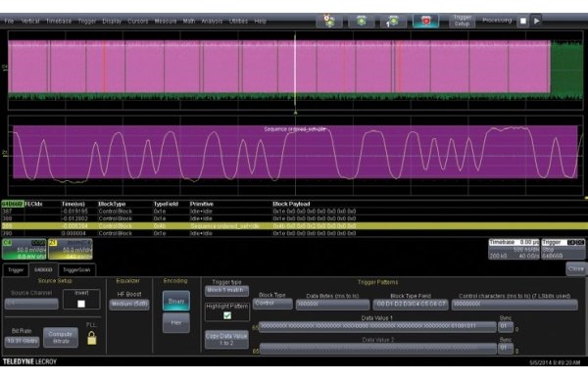Open the Block Type Control dropdown
The width and height of the screenshot is (588, 382).
[272, 304]
